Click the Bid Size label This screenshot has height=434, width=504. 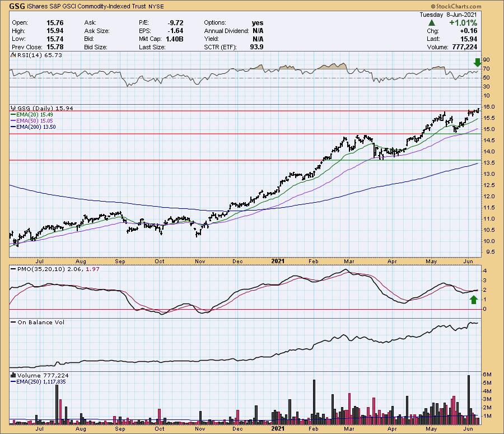tap(95, 47)
